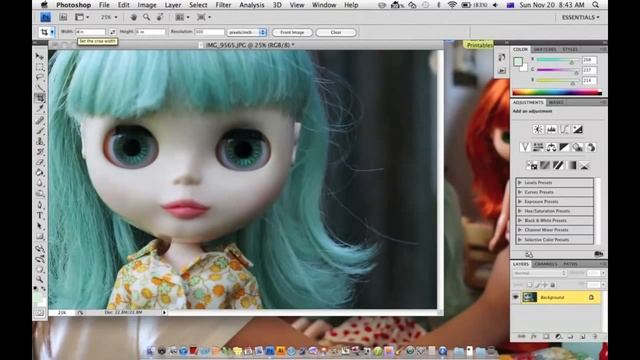640x360 pixels.
Task: Toggle lock image pixels
Action: pos(537,284)
